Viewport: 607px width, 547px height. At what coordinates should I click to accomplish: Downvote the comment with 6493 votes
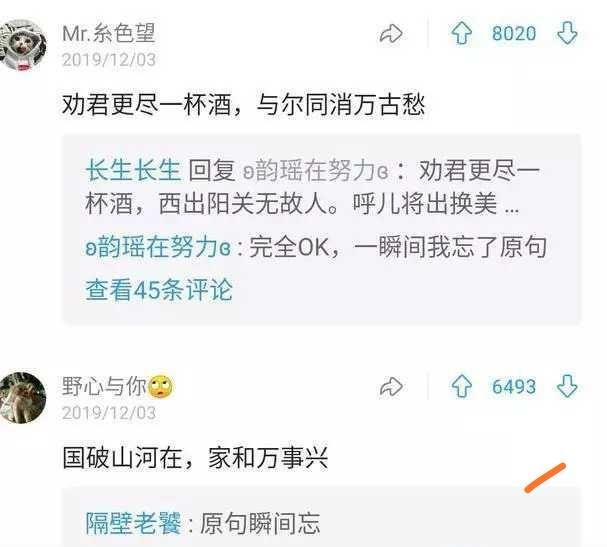point(567,386)
